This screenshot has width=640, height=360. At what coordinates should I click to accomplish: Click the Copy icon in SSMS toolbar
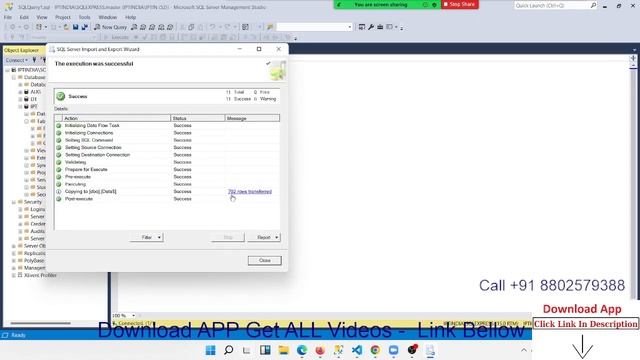pyautogui.click(x=191, y=27)
